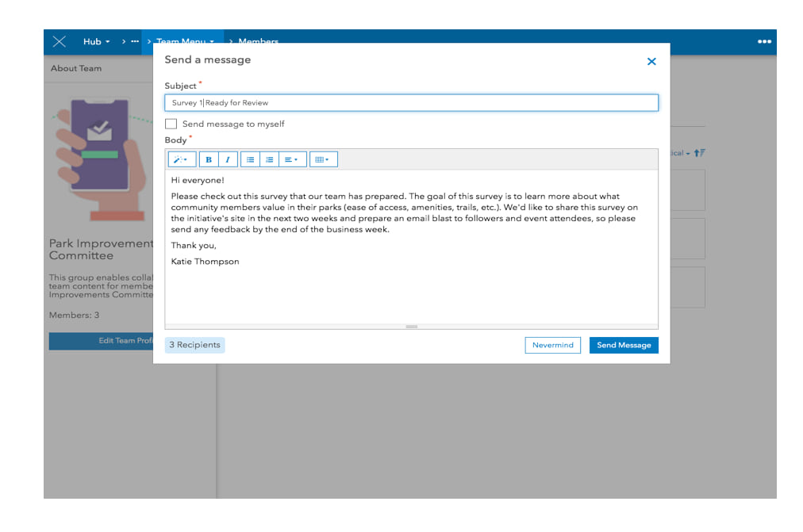Image resolution: width=803 pixels, height=532 pixels.
Task: Open the overflow ellipsis menu at top right
Action: [764, 41]
